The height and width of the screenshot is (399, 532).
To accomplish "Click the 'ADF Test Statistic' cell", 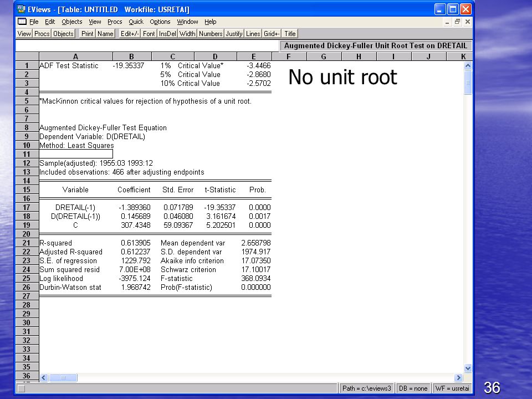I will 69,65.
